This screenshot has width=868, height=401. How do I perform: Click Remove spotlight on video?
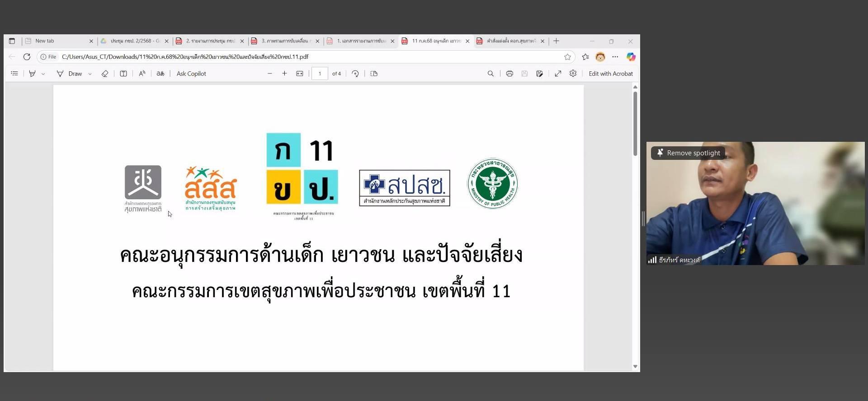click(688, 153)
